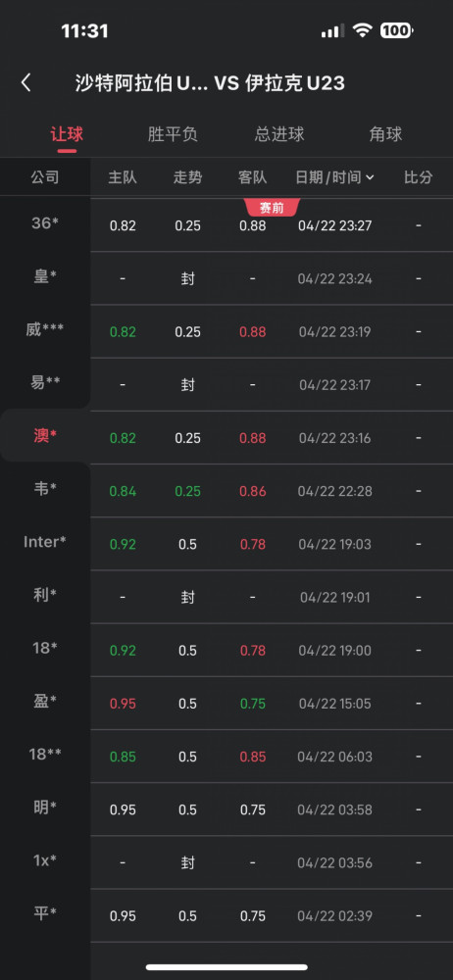The image size is (453, 980).
Task: Select company 明* in sidebar
Action: click(45, 808)
